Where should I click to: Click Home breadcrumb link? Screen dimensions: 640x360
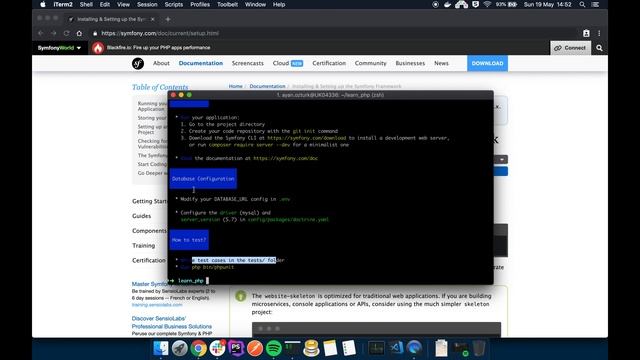236,86
